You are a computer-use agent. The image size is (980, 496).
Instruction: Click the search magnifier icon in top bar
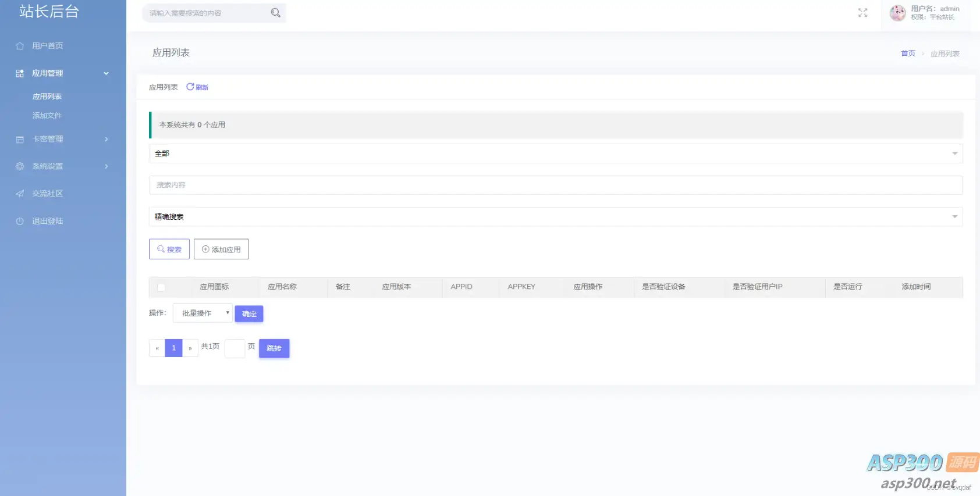(x=276, y=13)
